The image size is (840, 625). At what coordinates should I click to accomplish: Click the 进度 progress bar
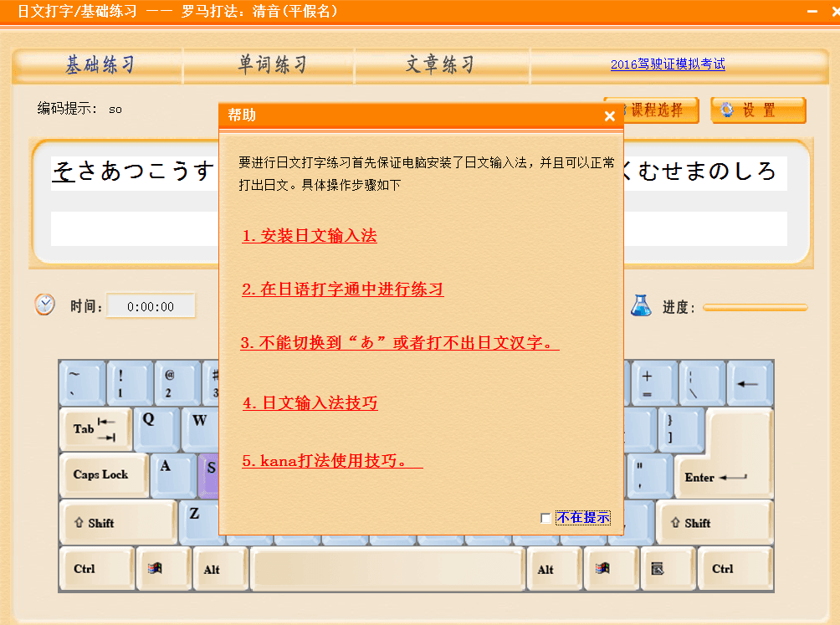point(755,307)
